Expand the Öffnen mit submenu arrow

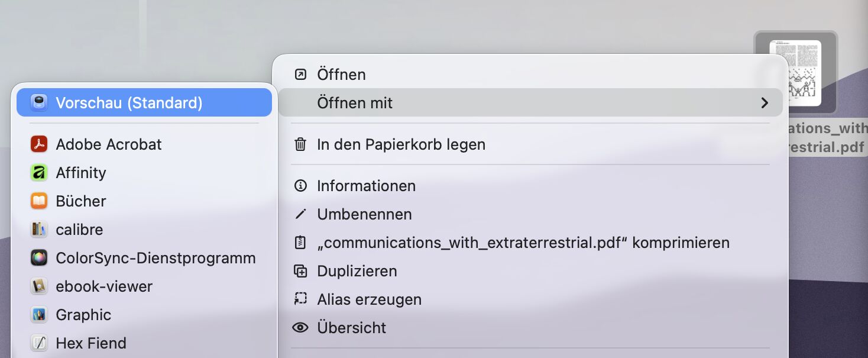click(x=764, y=103)
